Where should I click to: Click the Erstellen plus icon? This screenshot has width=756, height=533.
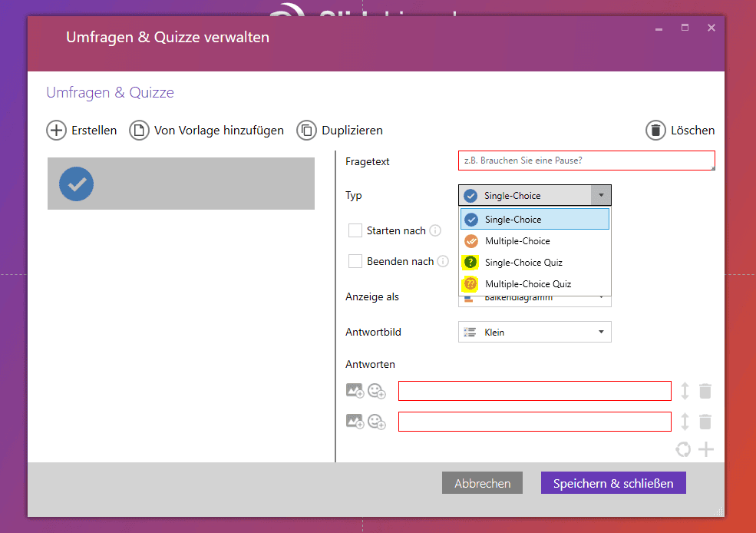pos(57,131)
